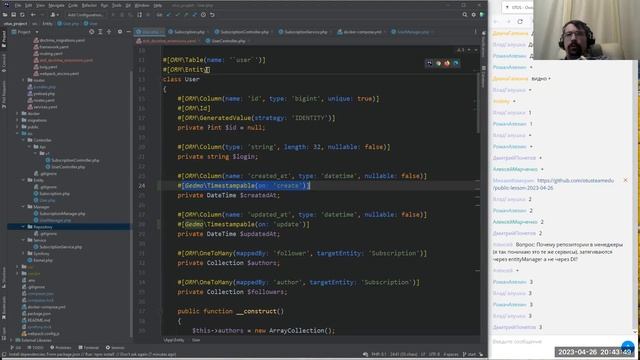
Task: Hide the Project panel with minus icon
Action: tap(128, 32)
